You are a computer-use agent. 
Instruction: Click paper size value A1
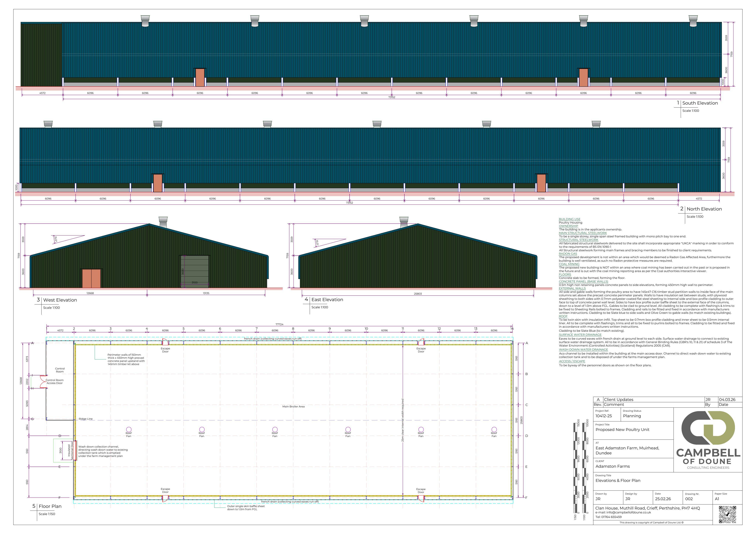[x=717, y=499]
